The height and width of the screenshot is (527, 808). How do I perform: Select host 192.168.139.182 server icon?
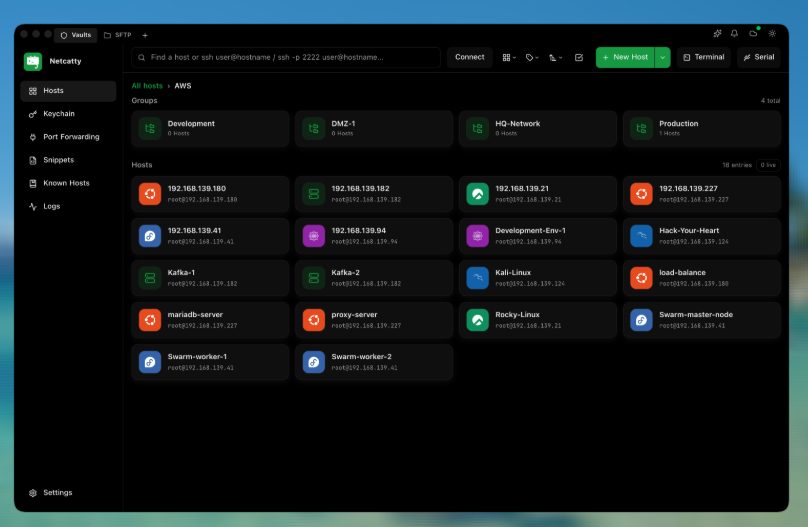click(314, 194)
